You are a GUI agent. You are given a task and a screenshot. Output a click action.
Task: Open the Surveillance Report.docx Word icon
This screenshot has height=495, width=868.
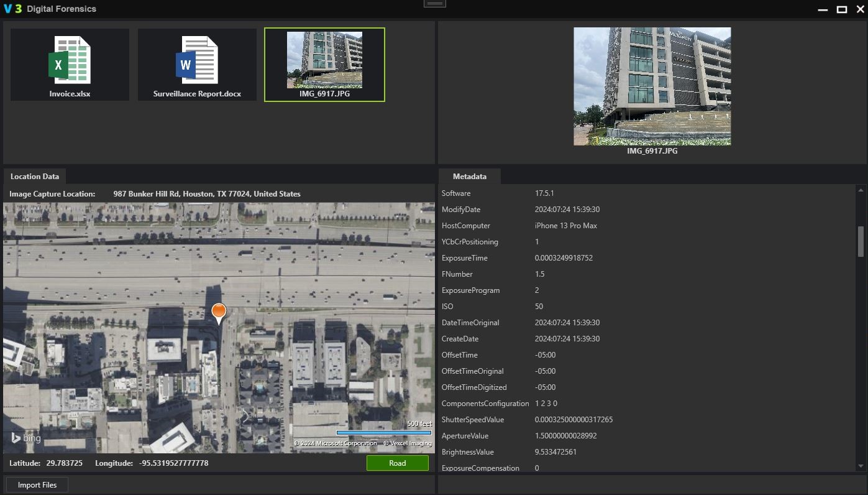(x=197, y=60)
